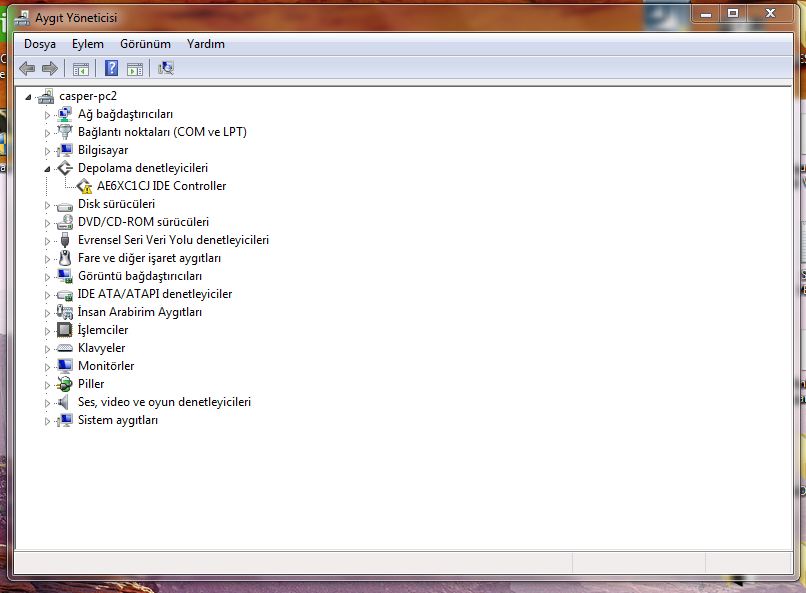Click the back arrow in toolbar
Image resolution: width=806 pixels, height=593 pixels.
(27, 68)
